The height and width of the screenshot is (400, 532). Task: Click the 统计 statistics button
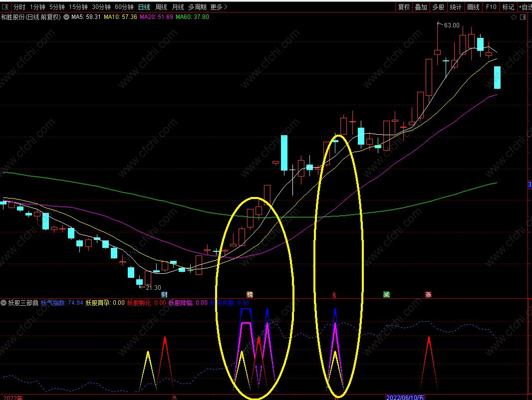[456, 7]
